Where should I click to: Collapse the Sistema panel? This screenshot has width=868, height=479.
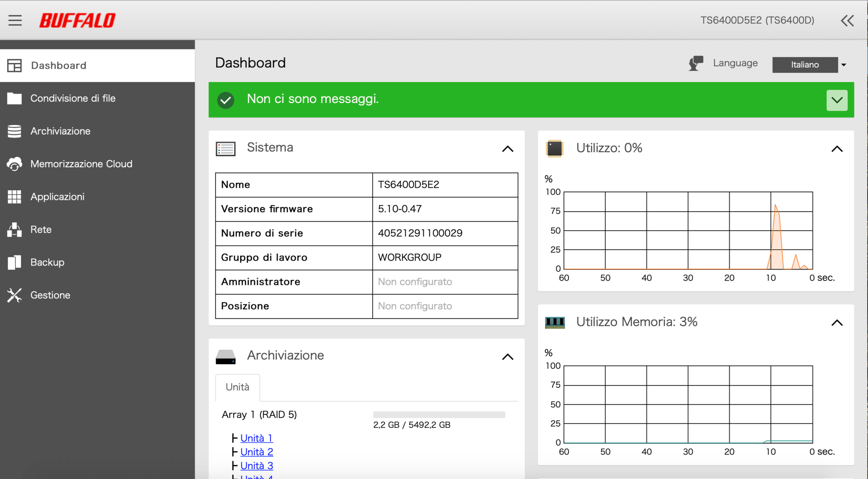508,149
